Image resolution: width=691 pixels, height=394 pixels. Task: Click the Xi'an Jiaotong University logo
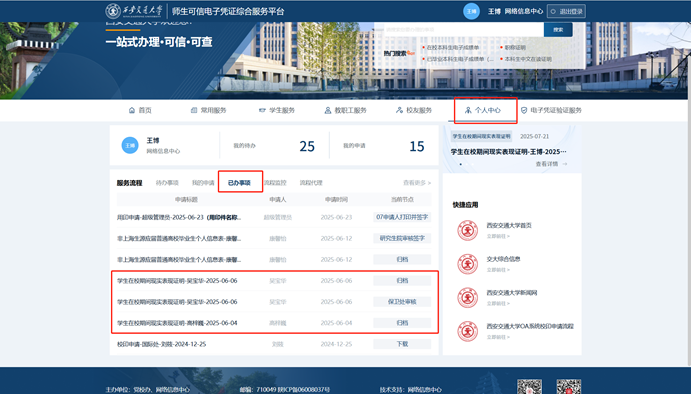(134, 11)
